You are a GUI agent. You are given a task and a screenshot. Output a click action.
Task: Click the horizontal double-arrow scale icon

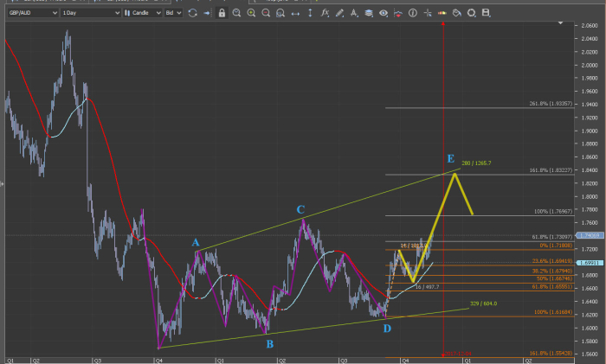click(x=295, y=14)
